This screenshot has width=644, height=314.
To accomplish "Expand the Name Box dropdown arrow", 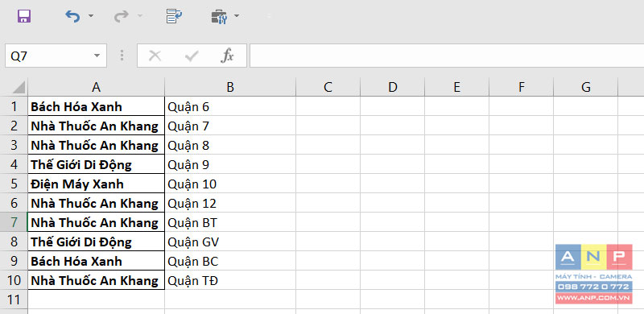I will coord(97,56).
